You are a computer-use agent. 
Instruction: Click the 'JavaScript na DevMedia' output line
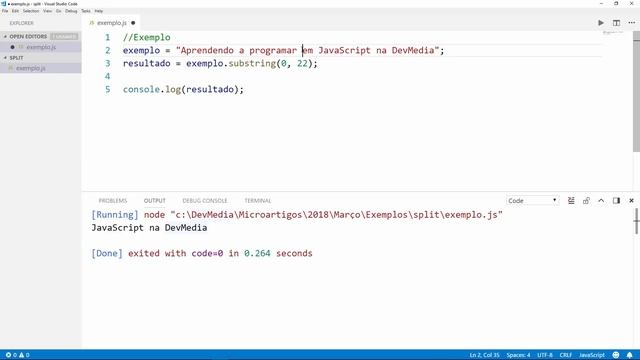click(149, 227)
